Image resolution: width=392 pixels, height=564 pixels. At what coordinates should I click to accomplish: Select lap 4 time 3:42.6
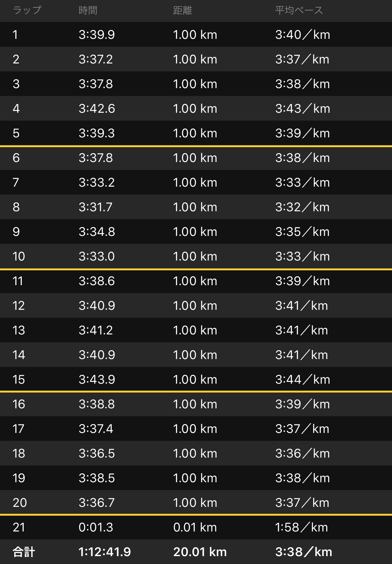click(97, 109)
